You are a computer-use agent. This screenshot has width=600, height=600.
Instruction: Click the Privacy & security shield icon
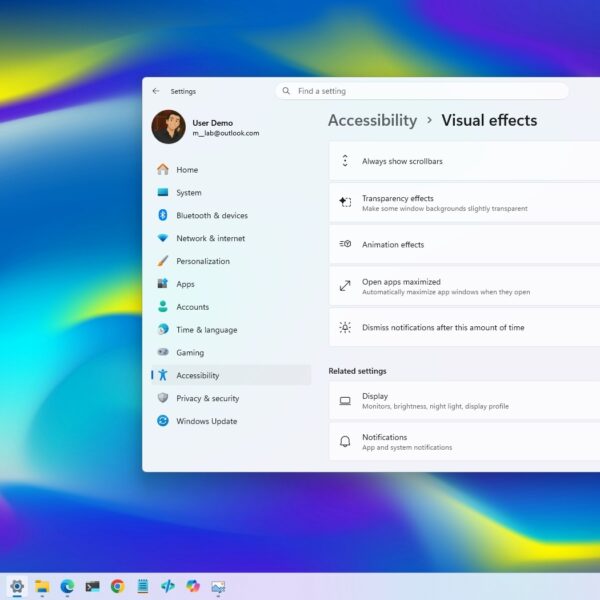click(x=163, y=398)
